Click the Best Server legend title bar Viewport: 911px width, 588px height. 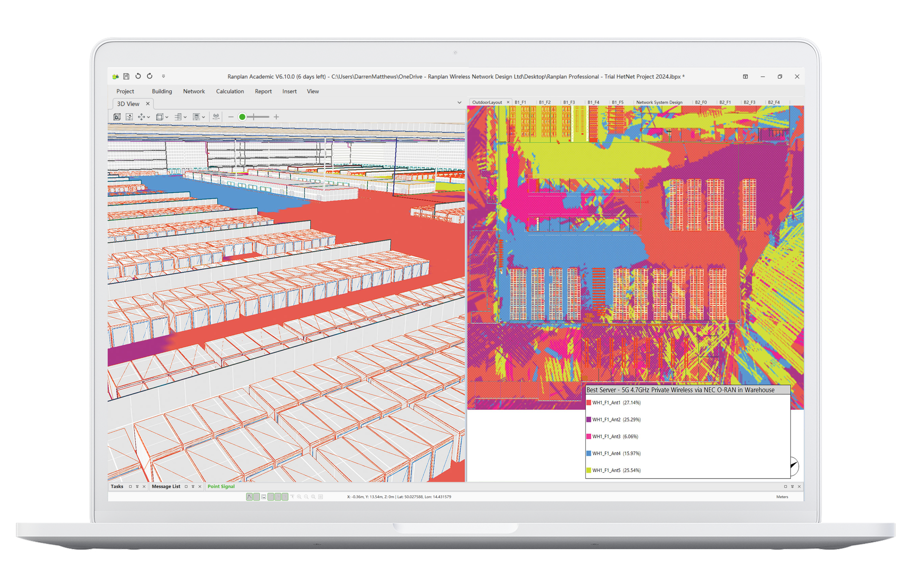coord(688,390)
